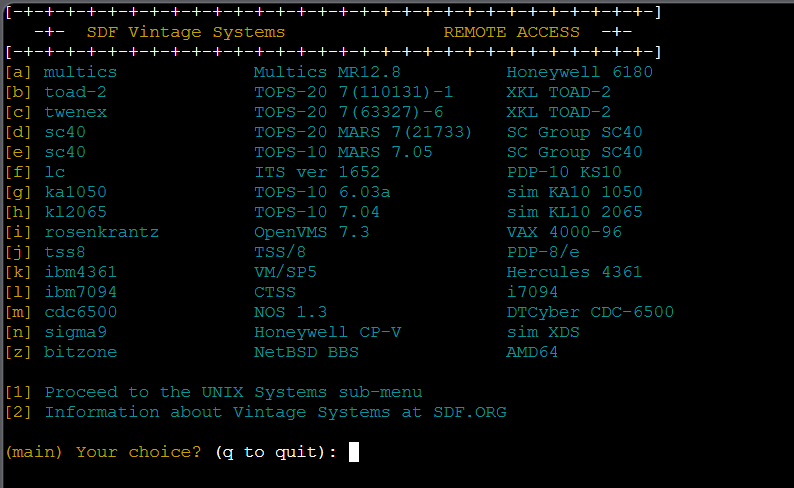Screen dimensions: 794x488
Task: Click the ibm4361 system entry
Action: click(80, 272)
